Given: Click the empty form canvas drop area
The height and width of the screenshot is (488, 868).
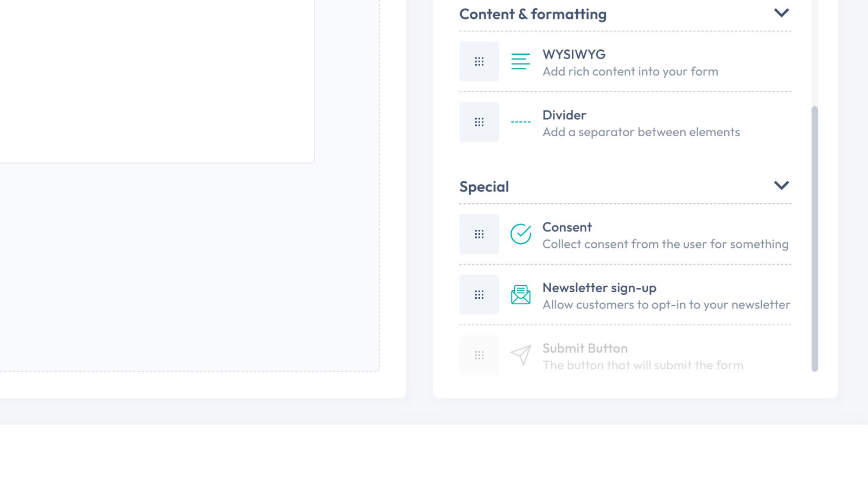Looking at the screenshot, I should [x=190, y=266].
